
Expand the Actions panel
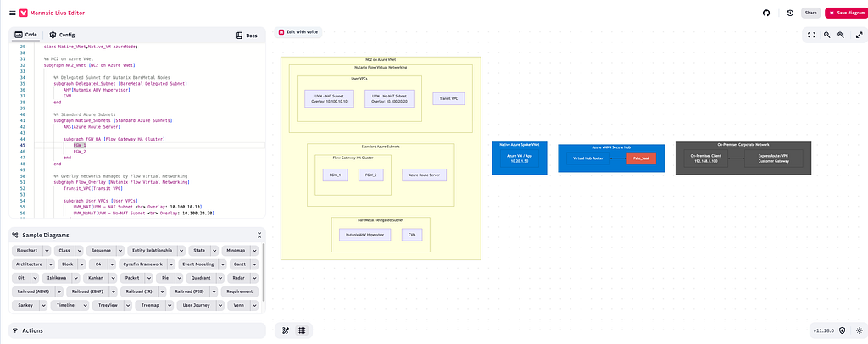137,330
